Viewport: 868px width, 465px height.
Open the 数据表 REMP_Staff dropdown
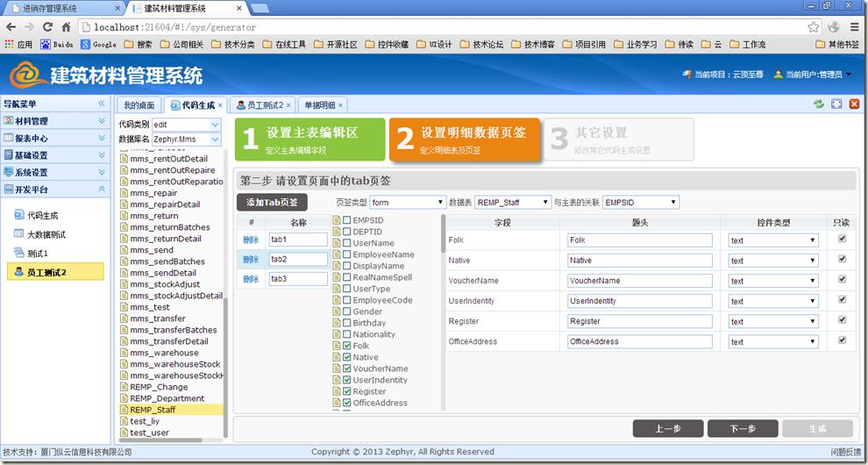click(x=513, y=203)
